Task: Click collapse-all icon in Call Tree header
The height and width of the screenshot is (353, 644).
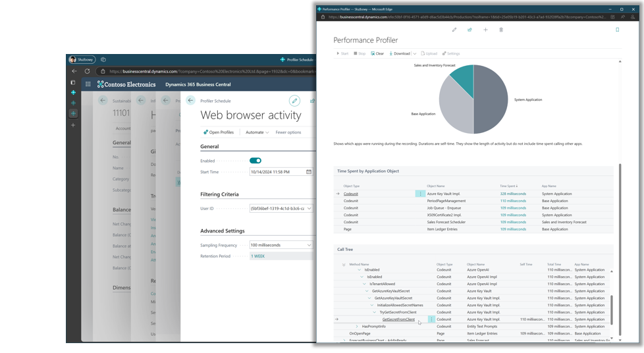Action: (344, 265)
